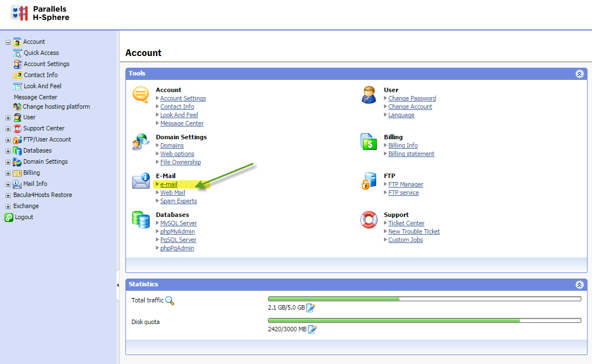The image size is (592, 364).
Task: Open Total traffic magnifier details icon
Action: [x=170, y=301]
